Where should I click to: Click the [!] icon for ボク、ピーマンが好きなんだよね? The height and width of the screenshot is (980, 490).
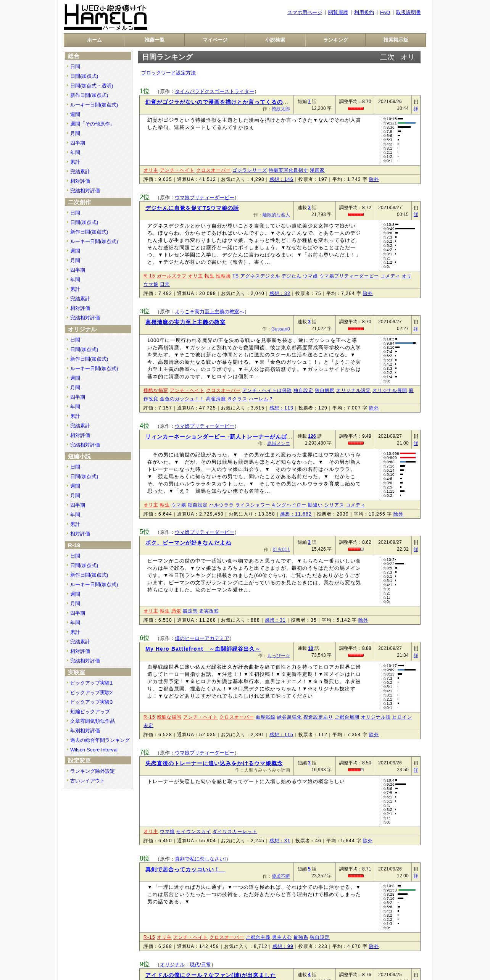416,543
